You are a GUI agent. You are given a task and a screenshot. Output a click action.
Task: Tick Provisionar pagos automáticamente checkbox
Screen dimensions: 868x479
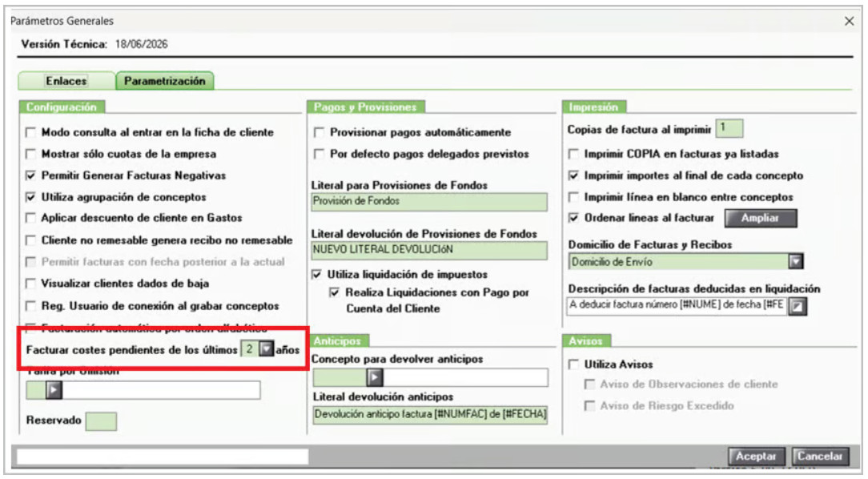(319, 132)
